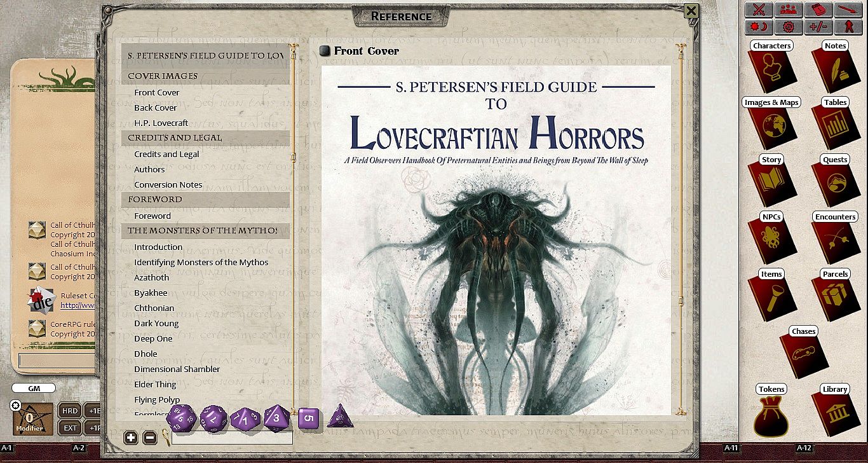The height and width of the screenshot is (463, 868).
Task: Pick the purple d12 die
Action: pos(213,418)
